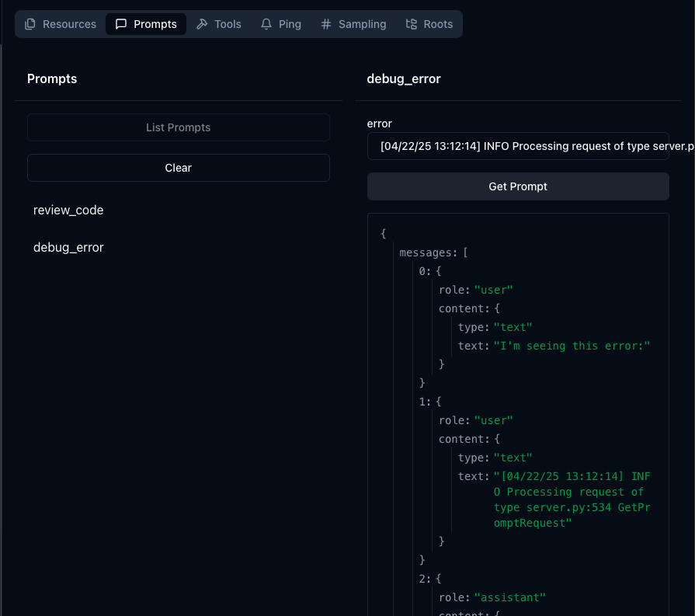Click the Tools hammer icon
695x616 pixels.
click(x=202, y=24)
